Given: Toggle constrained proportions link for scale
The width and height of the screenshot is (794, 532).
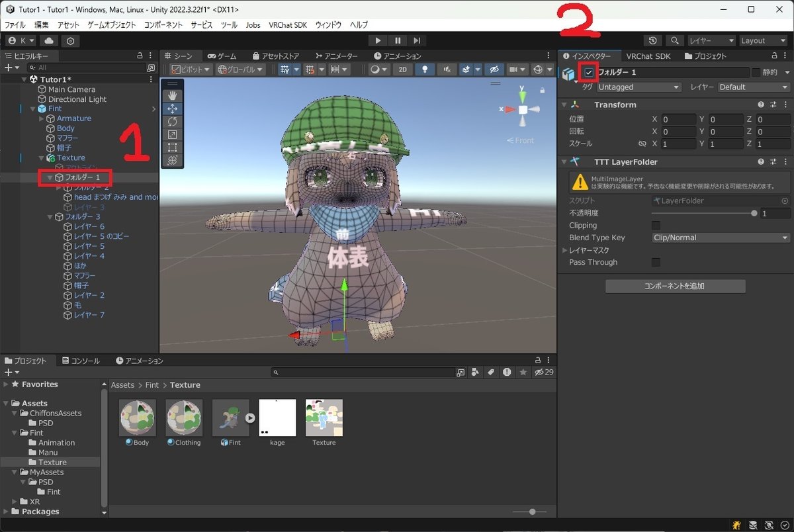Looking at the screenshot, I should [x=642, y=144].
